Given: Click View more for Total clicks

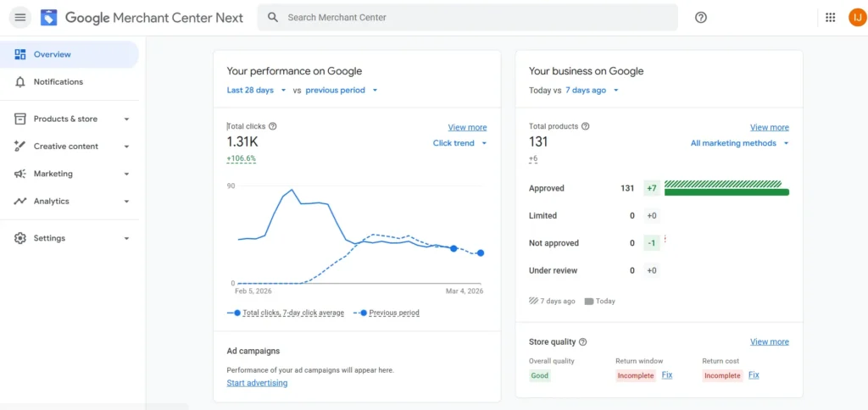Looking at the screenshot, I should coord(467,127).
